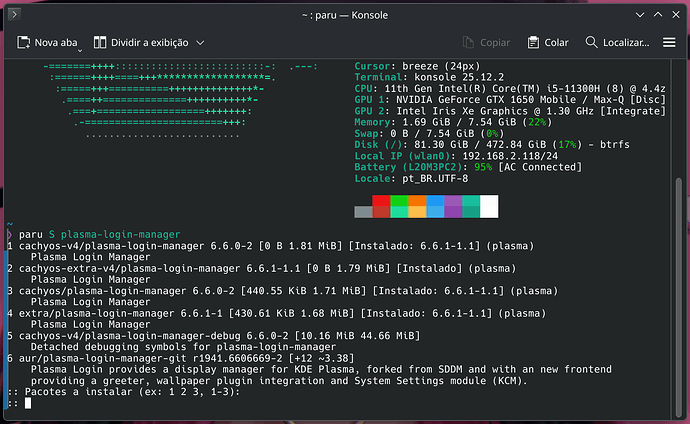Maximize the Konsole window
The height and width of the screenshot is (424, 690).
coord(658,15)
